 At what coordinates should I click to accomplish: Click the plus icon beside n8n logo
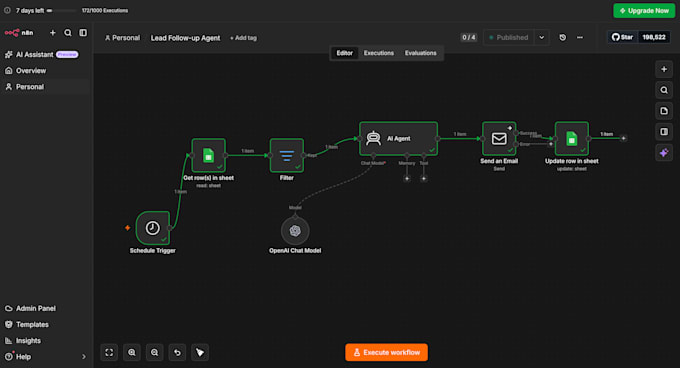click(x=52, y=33)
